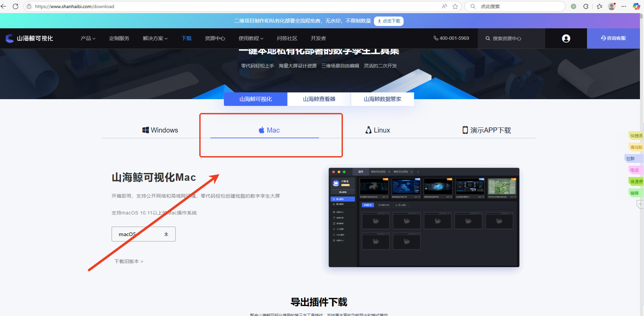The height and width of the screenshot is (316, 644).
Task: Click the plus add-note icon on right edge
Action: tap(640, 204)
